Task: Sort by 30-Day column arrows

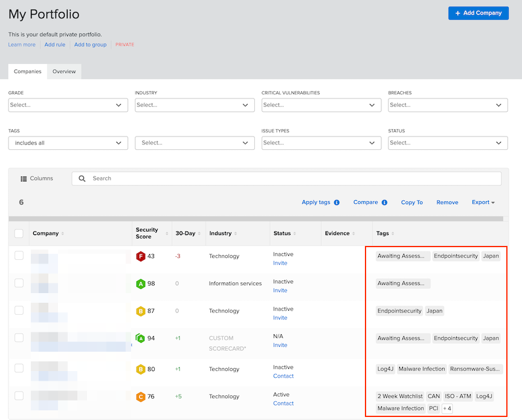Action: (x=199, y=233)
